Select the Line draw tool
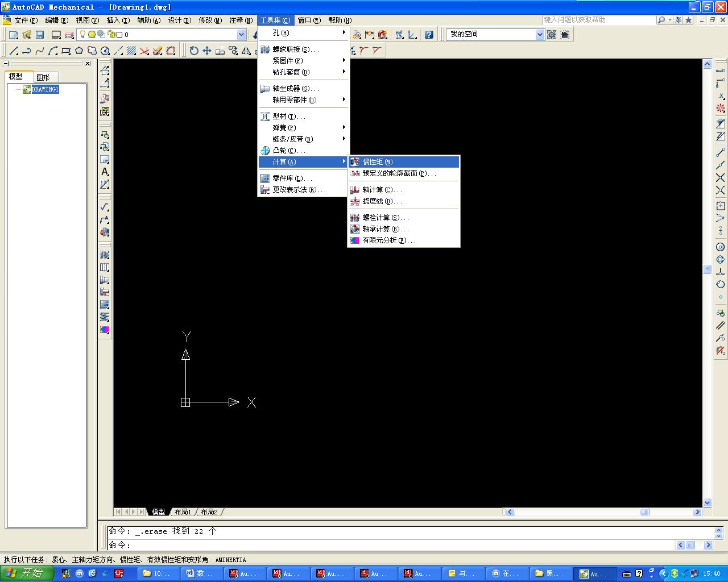This screenshot has width=728, height=582. pos(14,51)
